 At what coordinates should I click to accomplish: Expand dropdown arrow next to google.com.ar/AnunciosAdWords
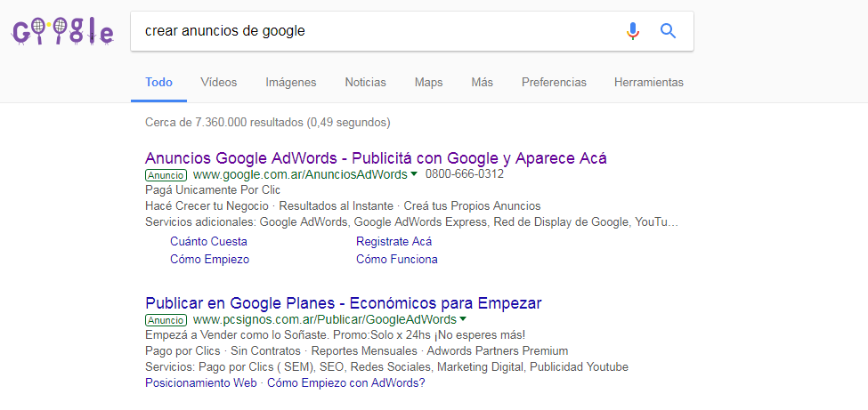(413, 175)
